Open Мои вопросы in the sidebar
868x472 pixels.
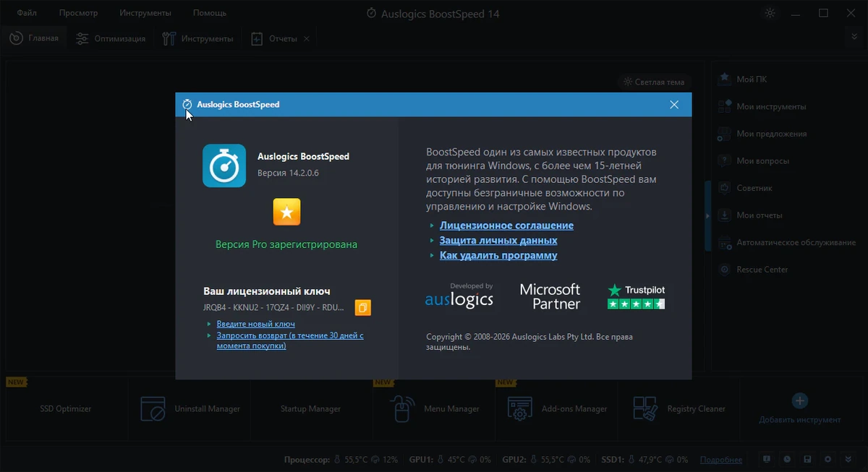click(x=754, y=160)
